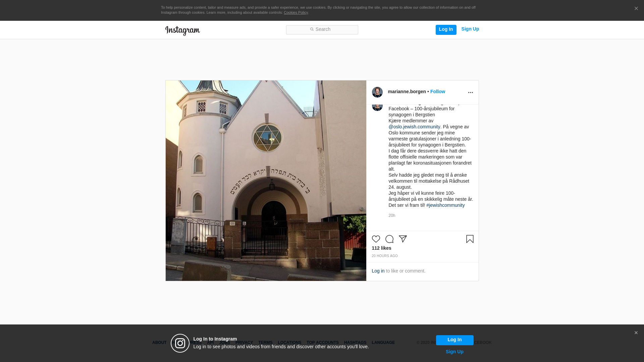The height and width of the screenshot is (362, 644).
Task: Click the commenter avatar beside caption
Action: click(377, 107)
